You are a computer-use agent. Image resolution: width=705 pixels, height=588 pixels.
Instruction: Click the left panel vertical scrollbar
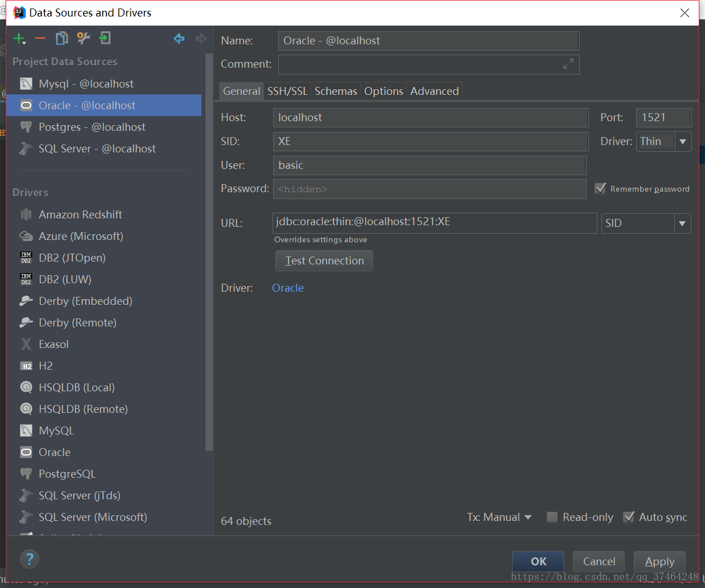209,253
